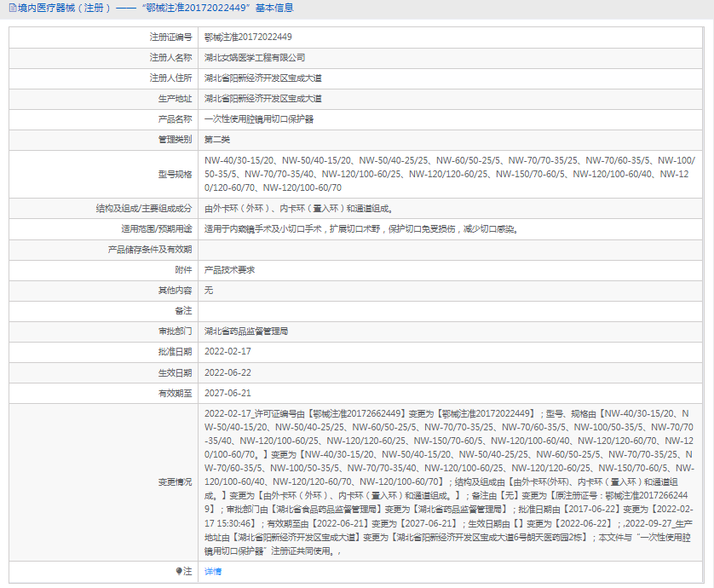The image size is (714, 588).
Task: Select registrant name 湖北女娲医学工程有限公司
Action: 255,58
